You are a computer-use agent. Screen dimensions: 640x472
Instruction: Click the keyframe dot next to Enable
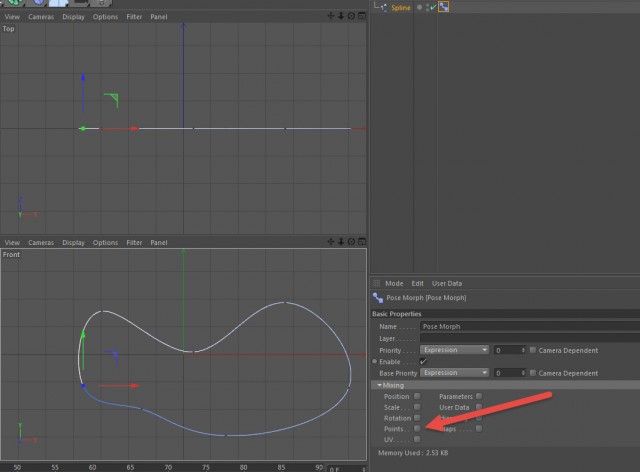[374, 361]
